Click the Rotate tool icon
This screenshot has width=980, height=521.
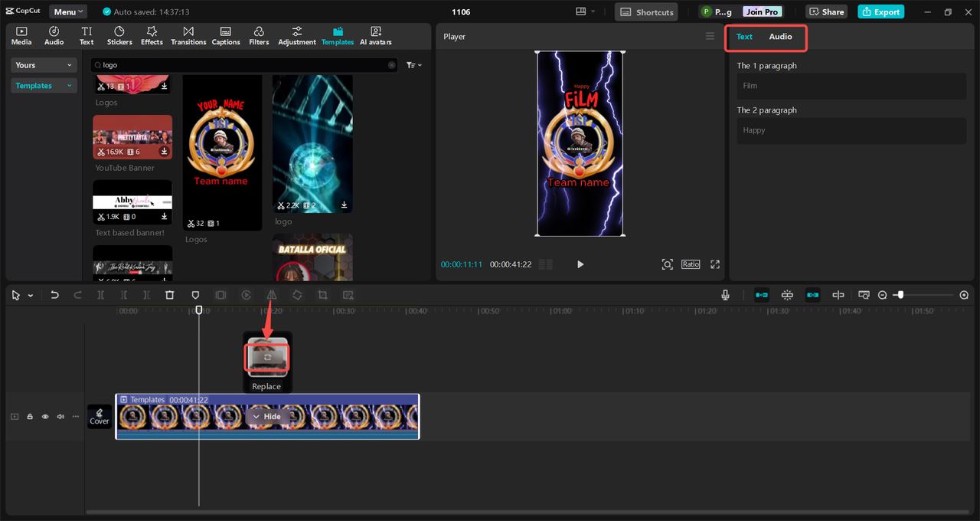[x=297, y=295]
